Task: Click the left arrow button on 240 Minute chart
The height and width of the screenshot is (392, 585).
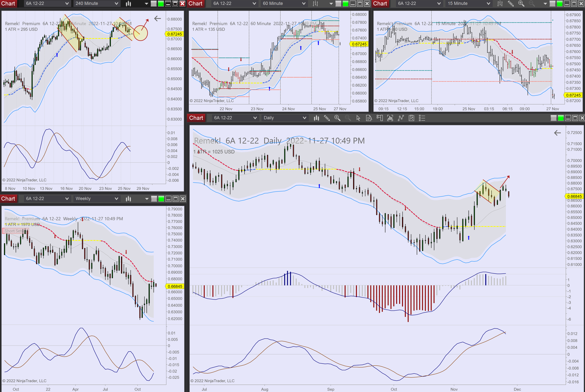Action: click(157, 18)
